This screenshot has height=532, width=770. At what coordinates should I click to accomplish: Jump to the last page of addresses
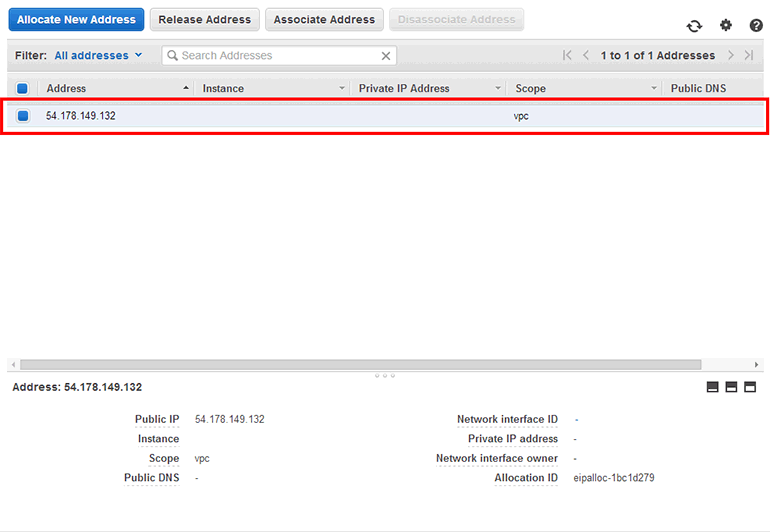pos(749,56)
